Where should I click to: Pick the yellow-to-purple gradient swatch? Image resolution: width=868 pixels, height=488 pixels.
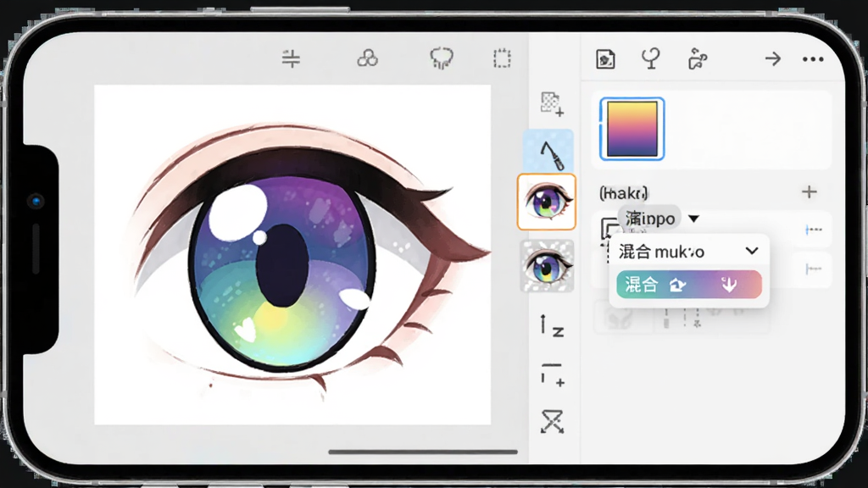632,129
